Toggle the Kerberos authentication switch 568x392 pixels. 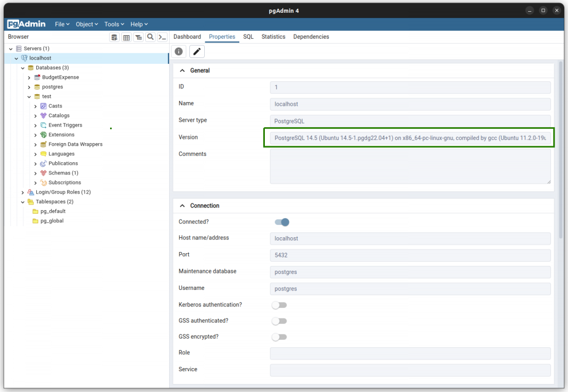point(279,305)
